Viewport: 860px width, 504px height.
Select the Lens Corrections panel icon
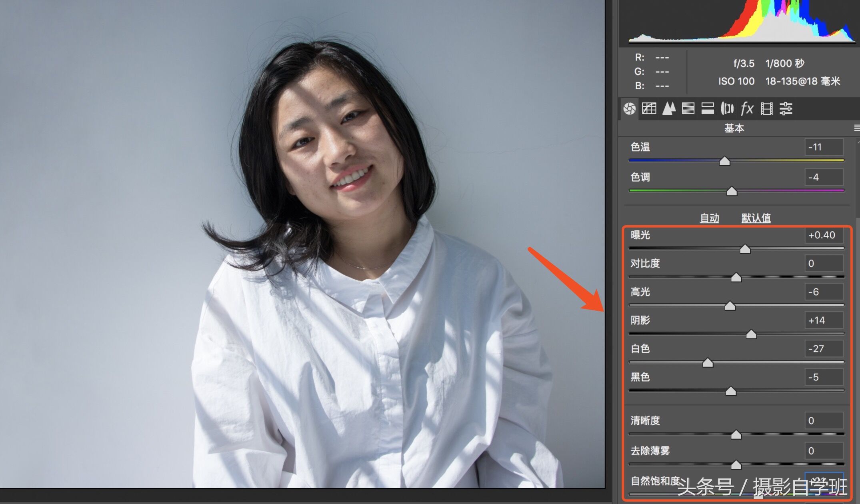(x=727, y=109)
